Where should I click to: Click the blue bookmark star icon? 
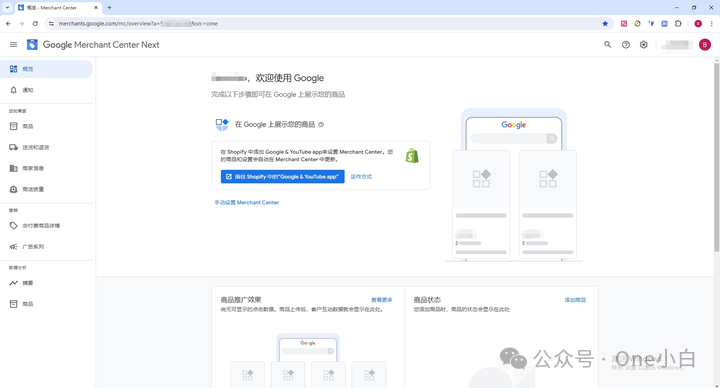click(x=605, y=23)
